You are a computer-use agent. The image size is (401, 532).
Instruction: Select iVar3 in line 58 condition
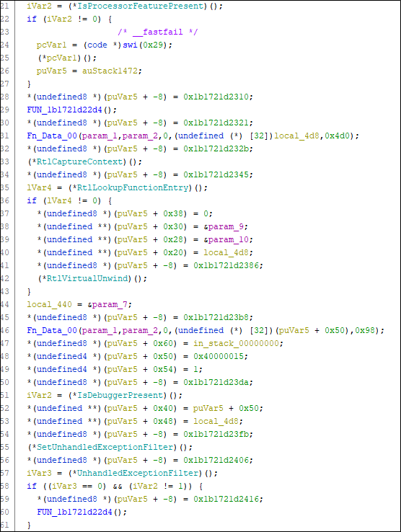pyautogui.click(x=64, y=486)
